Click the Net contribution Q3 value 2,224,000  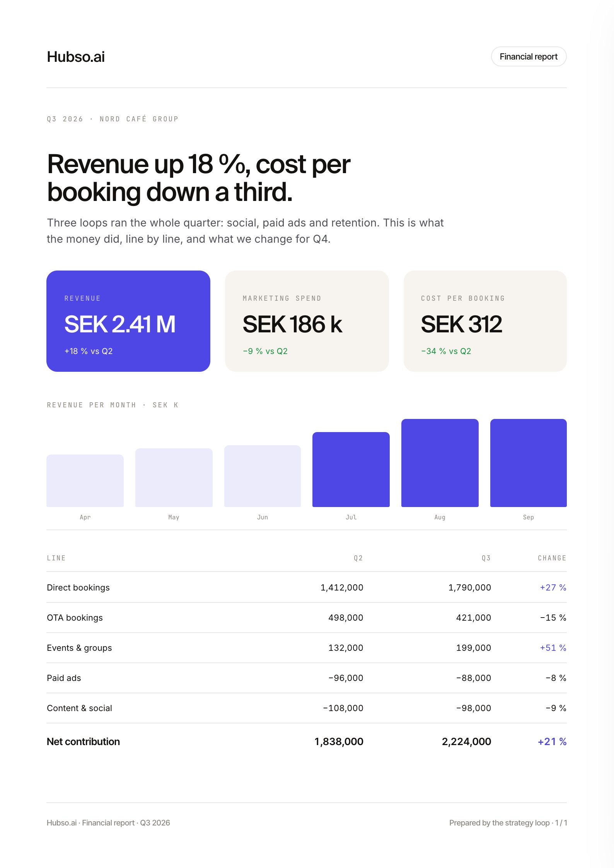point(466,742)
